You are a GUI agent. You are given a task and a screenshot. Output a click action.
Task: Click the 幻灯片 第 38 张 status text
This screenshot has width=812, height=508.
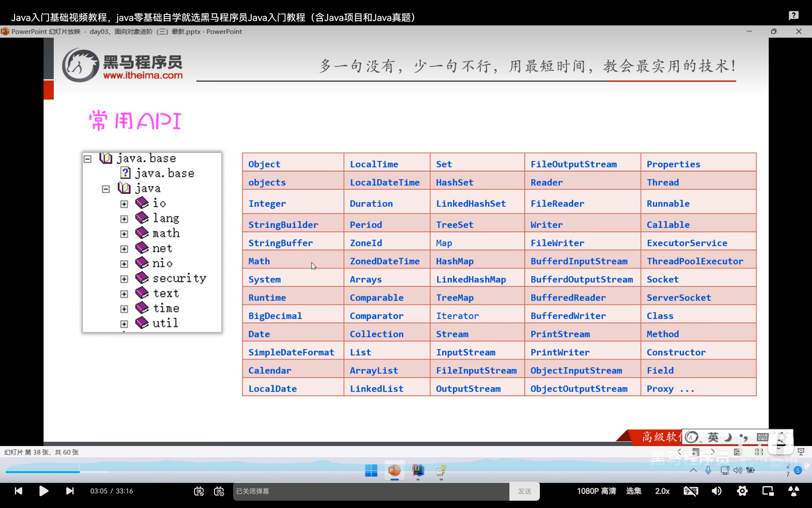pos(42,452)
